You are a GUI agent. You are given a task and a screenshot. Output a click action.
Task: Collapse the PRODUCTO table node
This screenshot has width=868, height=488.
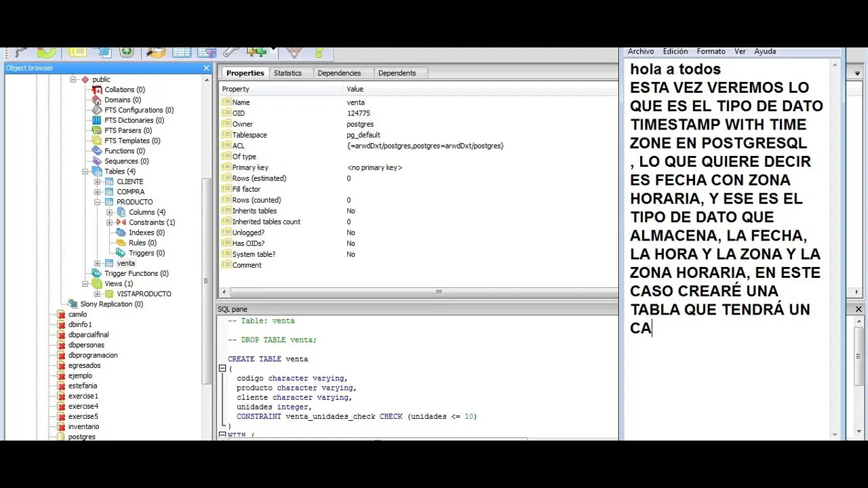98,202
